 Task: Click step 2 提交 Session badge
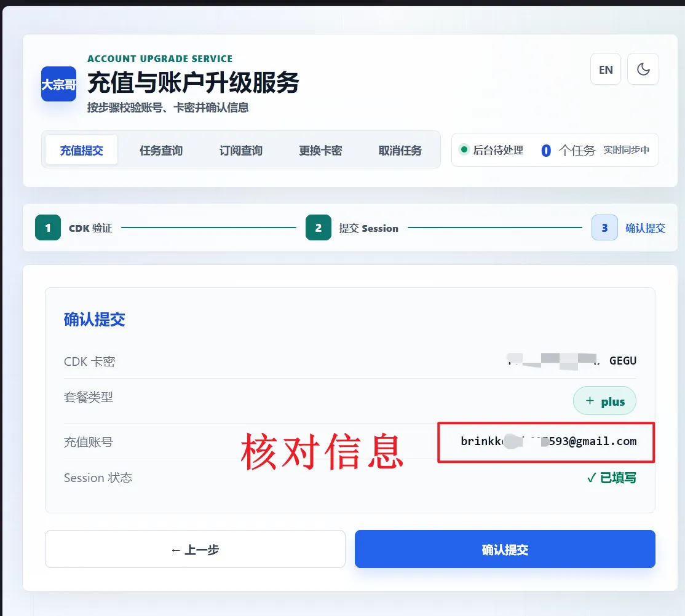318,227
